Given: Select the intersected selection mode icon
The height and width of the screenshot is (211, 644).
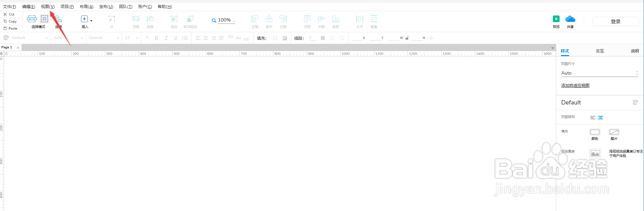Looking at the screenshot, I should [x=32, y=19].
